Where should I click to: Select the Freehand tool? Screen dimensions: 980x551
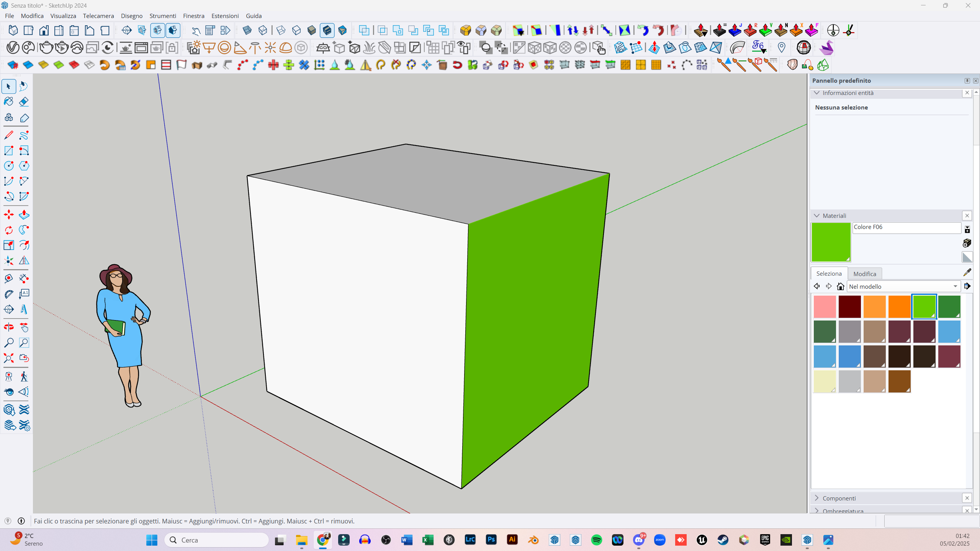point(24,135)
